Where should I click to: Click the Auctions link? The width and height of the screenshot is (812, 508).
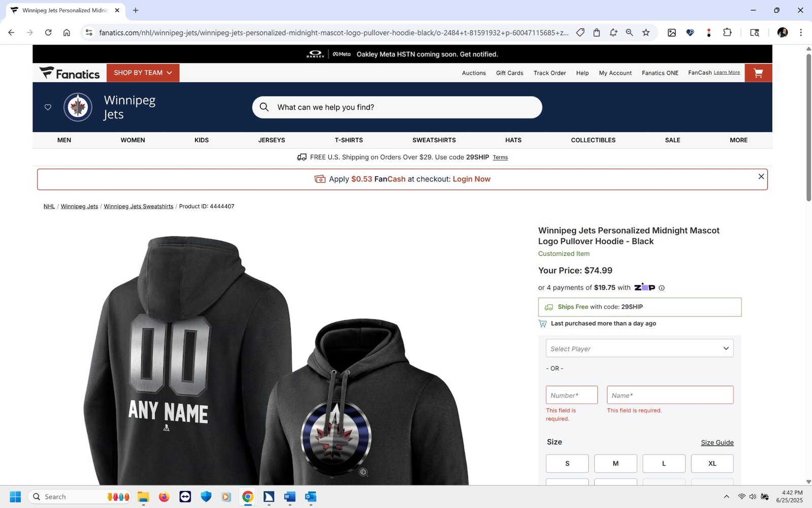pos(474,73)
